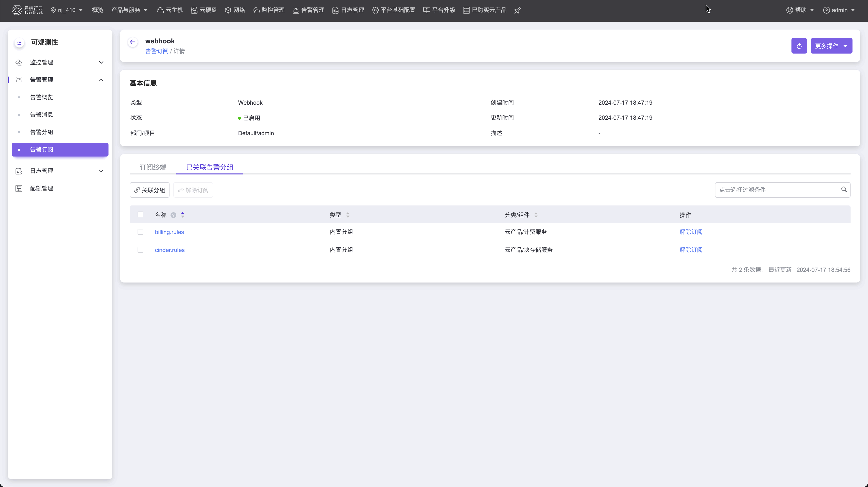Click the 关联分组 button
868x487 pixels.
(x=150, y=190)
